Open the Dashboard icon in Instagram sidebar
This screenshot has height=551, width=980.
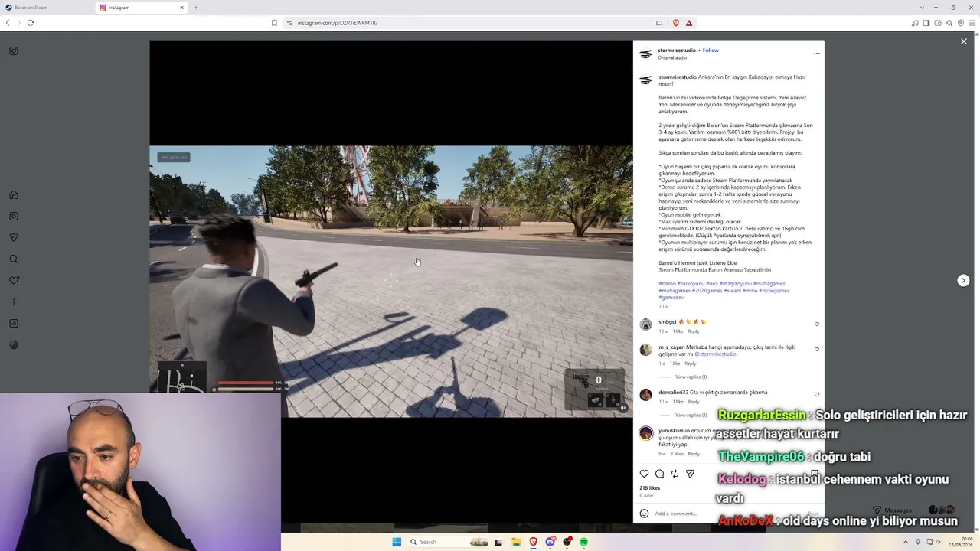pyautogui.click(x=14, y=324)
